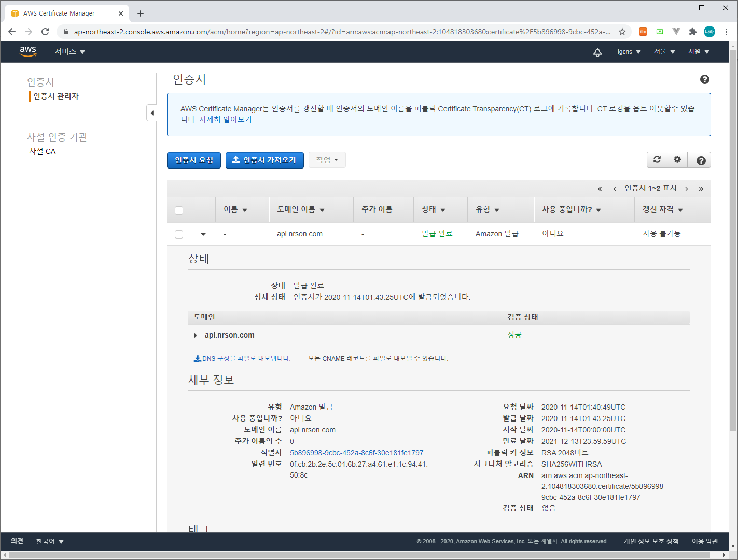The height and width of the screenshot is (560, 738).
Task: Sort by 도메인 이름 column
Action: 301,209
